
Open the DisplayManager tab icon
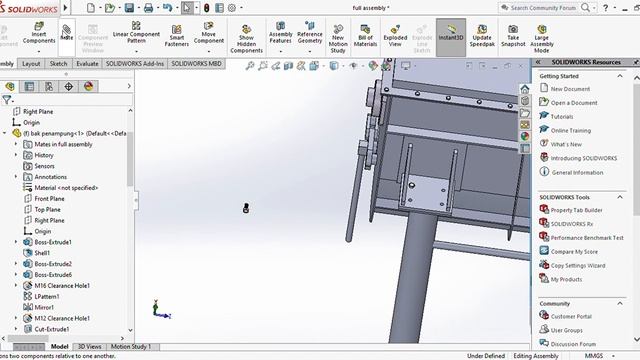(88, 86)
